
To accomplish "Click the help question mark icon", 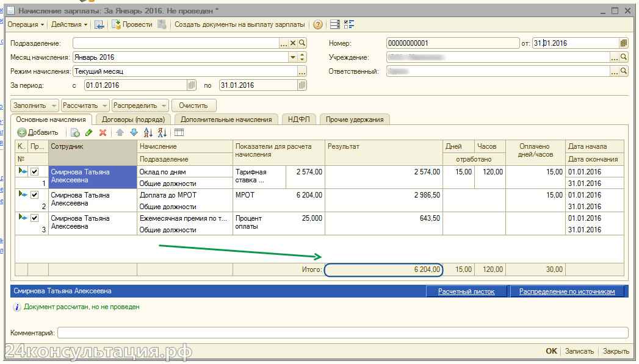I will (317, 25).
